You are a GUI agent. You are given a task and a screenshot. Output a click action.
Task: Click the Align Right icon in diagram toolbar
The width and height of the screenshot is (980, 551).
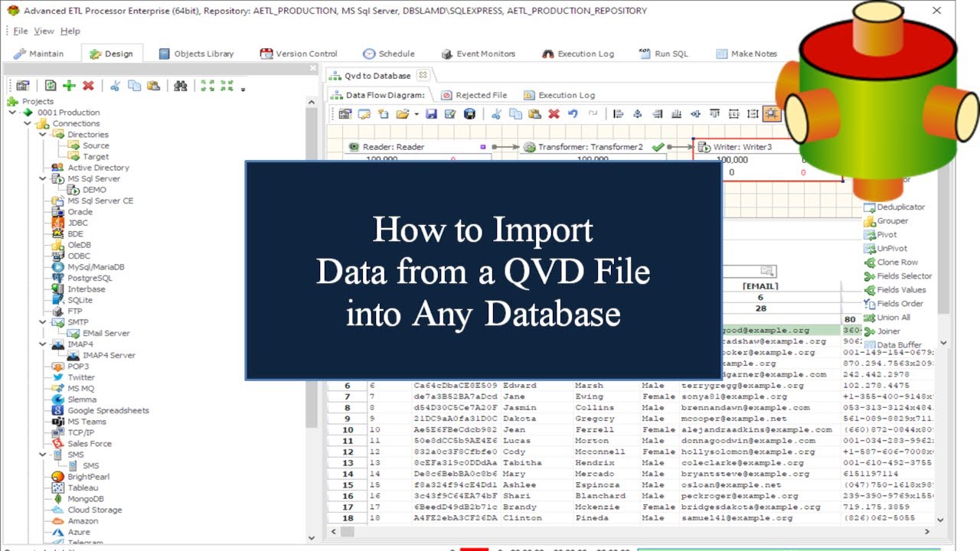coord(657,114)
